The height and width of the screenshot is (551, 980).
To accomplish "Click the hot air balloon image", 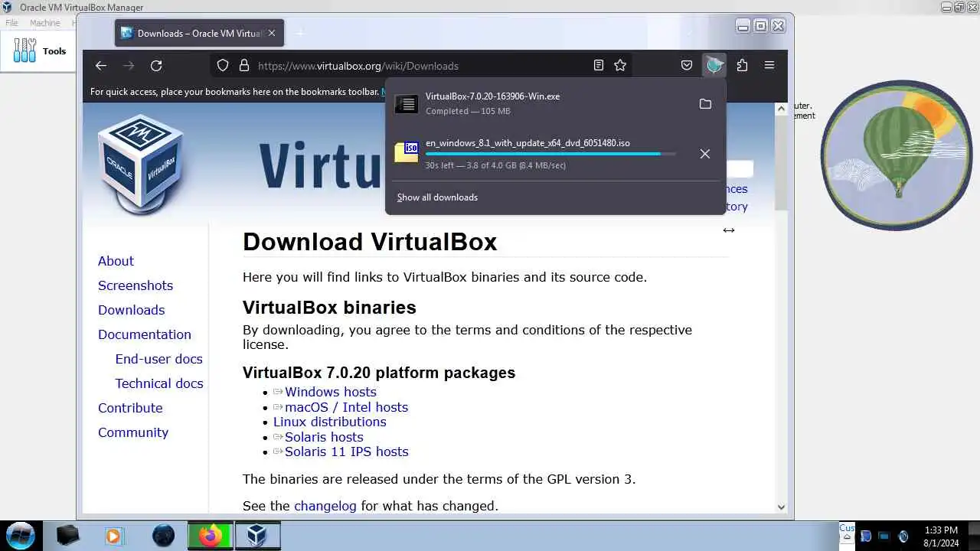I will [896, 155].
